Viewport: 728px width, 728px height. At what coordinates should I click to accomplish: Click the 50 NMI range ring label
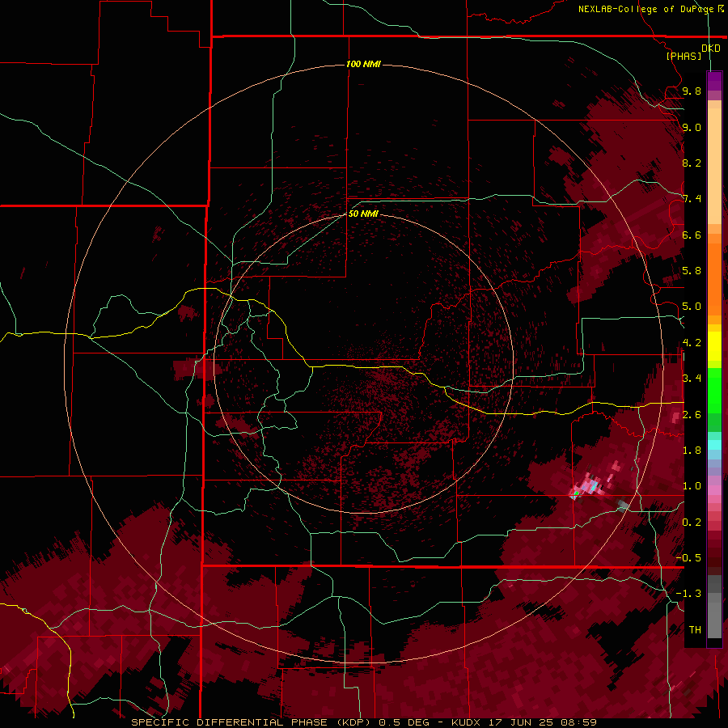pyautogui.click(x=363, y=214)
